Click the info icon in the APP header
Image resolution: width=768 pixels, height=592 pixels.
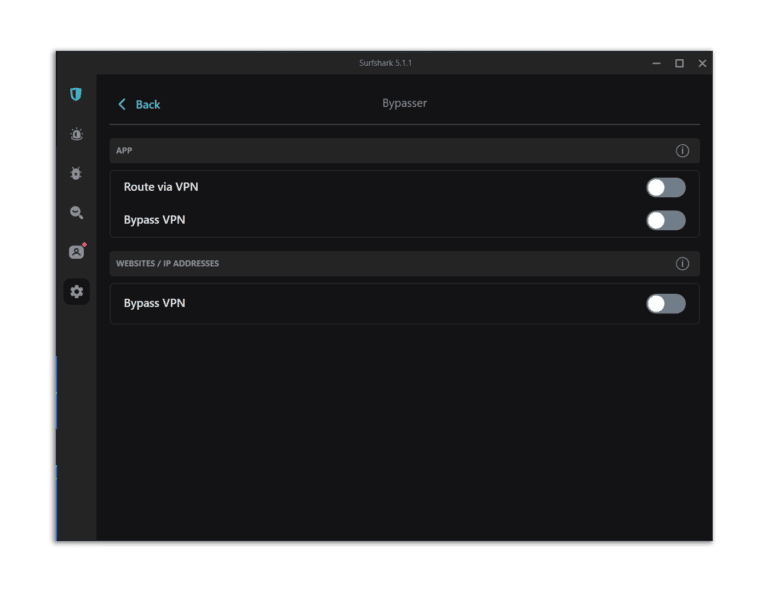click(682, 150)
